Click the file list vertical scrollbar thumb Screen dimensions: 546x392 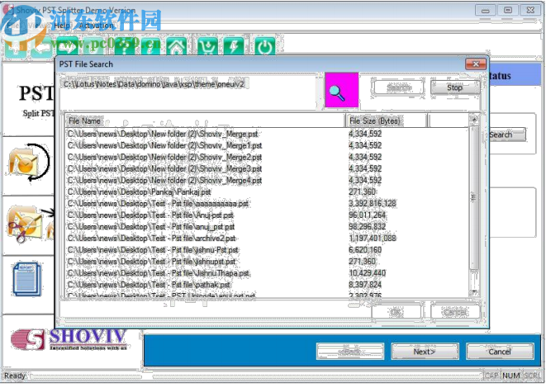474,198
